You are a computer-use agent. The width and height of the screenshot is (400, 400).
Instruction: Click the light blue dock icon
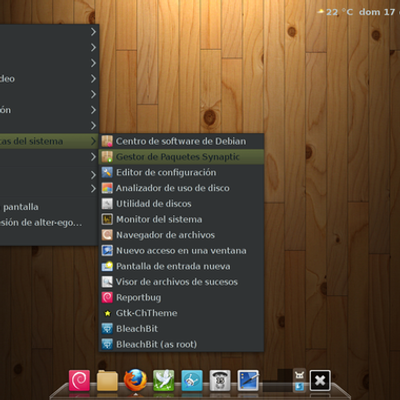192,380
